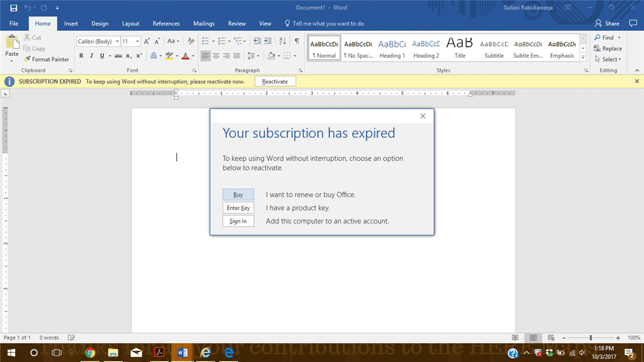Viewport: 644px width, 362px height.
Task: Switch to the Insert tab
Action: coord(70,23)
